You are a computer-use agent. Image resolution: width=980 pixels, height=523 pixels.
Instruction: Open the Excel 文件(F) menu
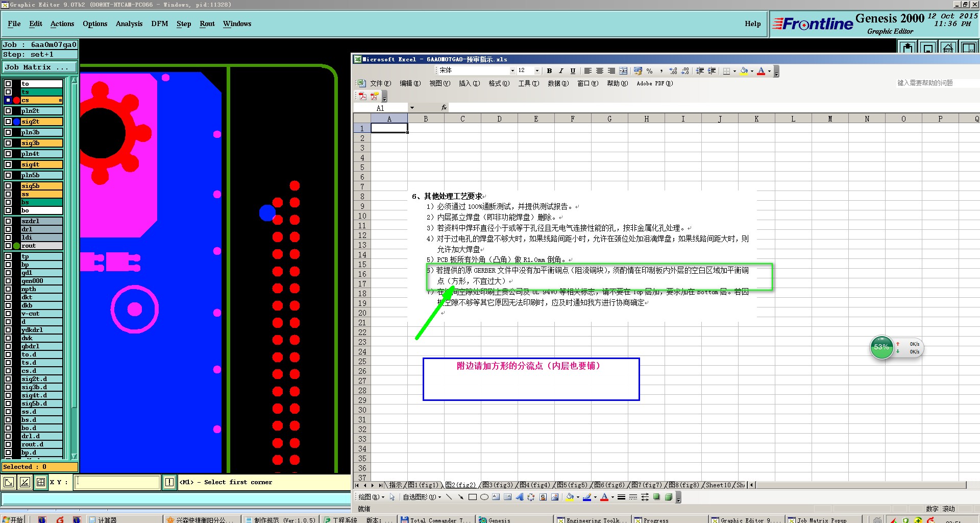click(380, 83)
